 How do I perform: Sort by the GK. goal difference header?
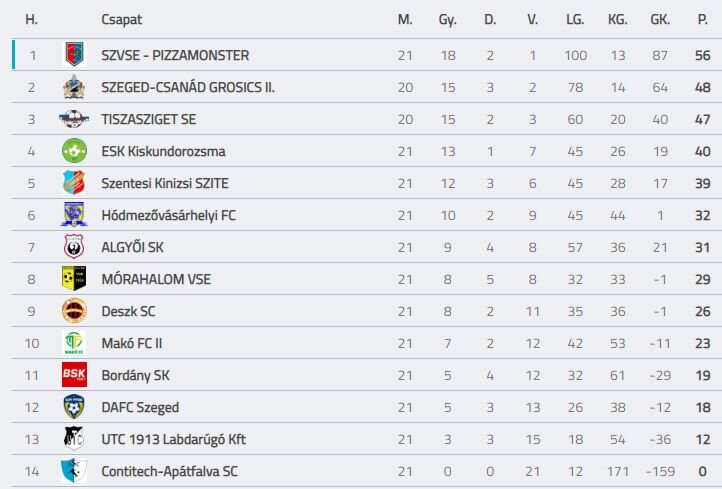click(660, 19)
